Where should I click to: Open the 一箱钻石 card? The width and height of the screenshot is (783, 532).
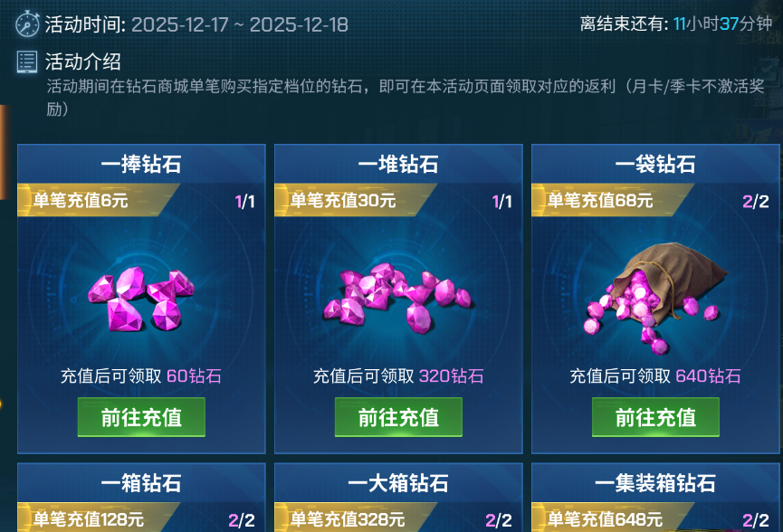141,497
